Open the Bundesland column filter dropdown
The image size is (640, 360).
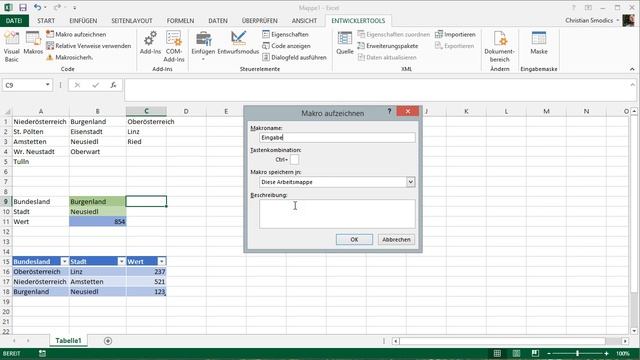coord(64,262)
